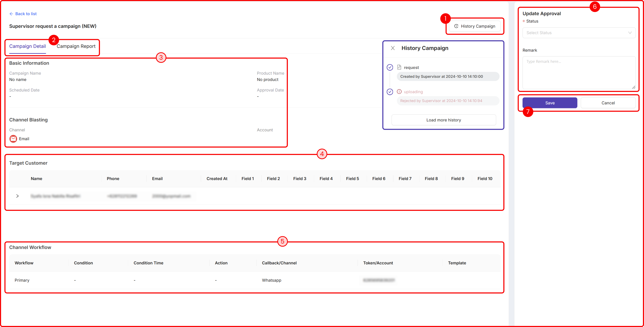Switch to the Campaign Report tab
Image resolution: width=644 pixels, height=327 pixels.
[x=76, y=46]
